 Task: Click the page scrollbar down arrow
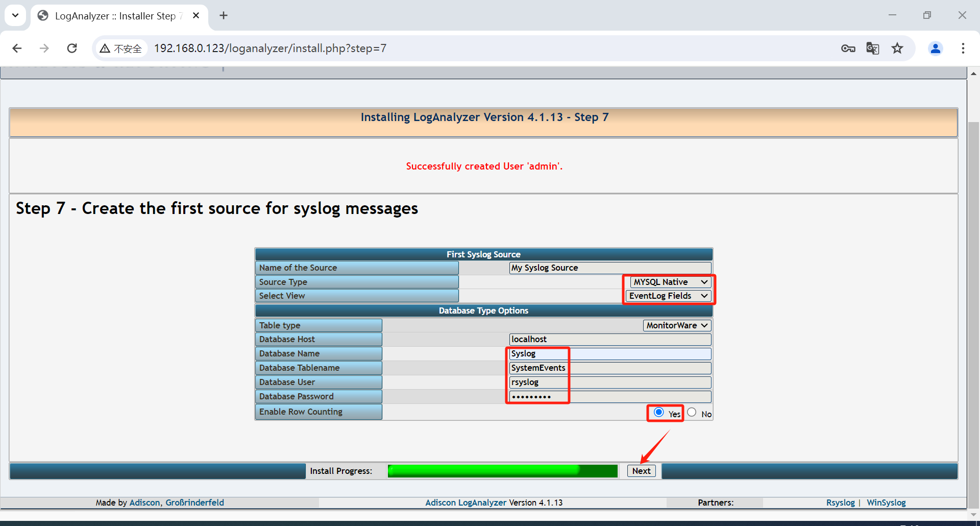(973, 515)
